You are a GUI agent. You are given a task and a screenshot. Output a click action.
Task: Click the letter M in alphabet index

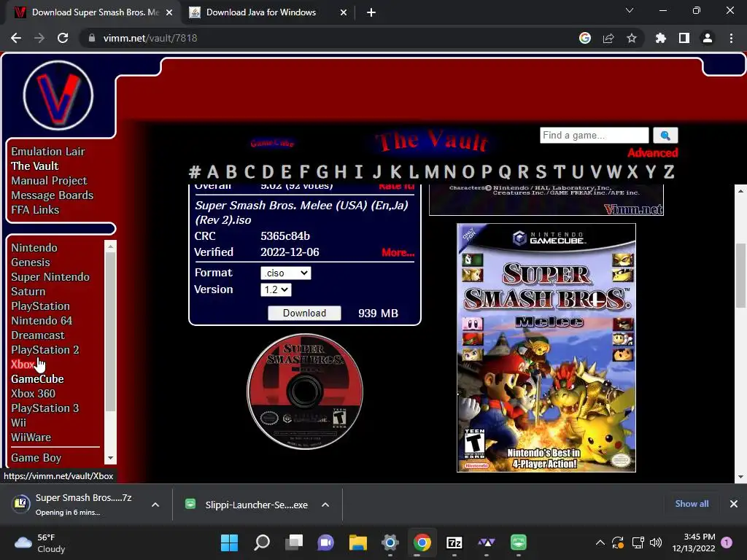click(432, 171)
